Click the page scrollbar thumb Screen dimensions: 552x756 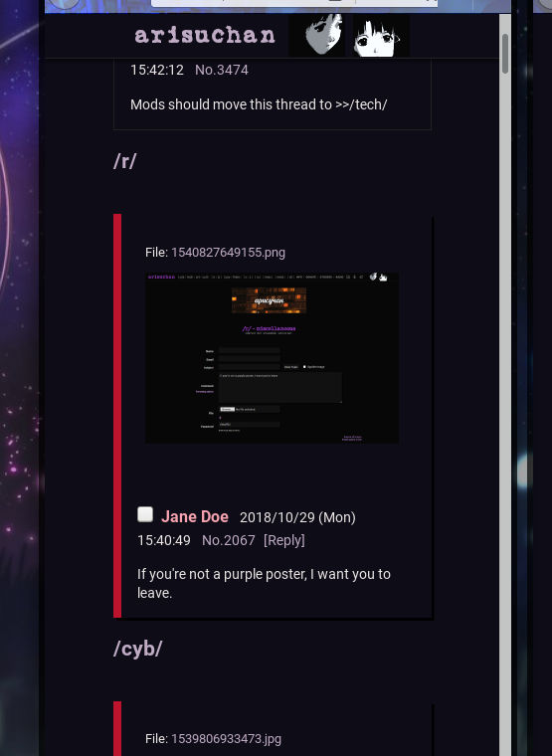(x=504, y=54)
